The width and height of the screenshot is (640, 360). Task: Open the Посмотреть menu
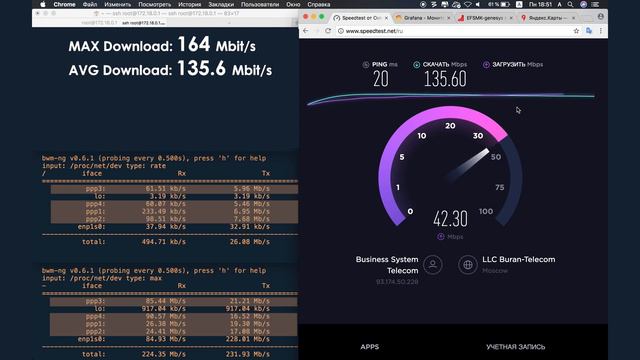tap(155, 4)
